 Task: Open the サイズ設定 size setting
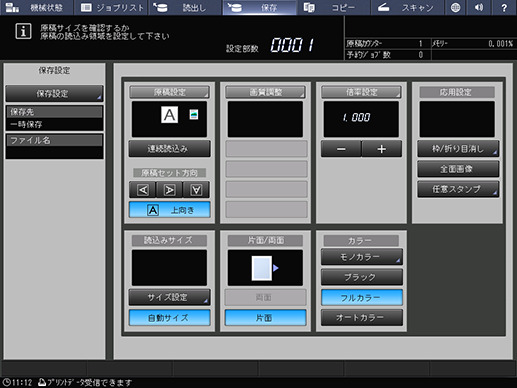pos(169,297)
